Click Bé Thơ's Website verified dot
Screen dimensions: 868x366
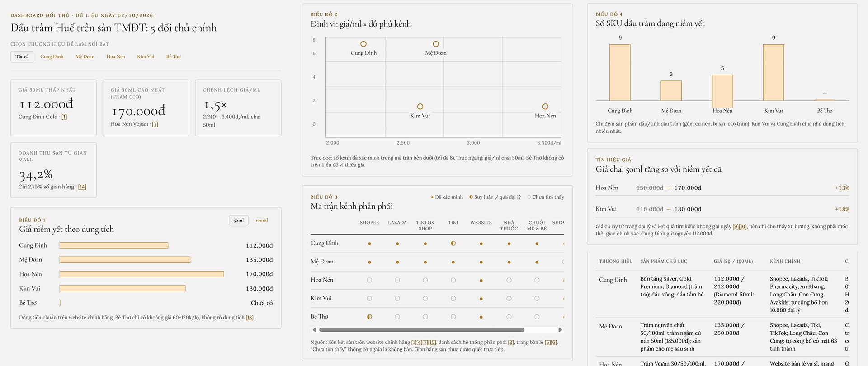[481, 317]
